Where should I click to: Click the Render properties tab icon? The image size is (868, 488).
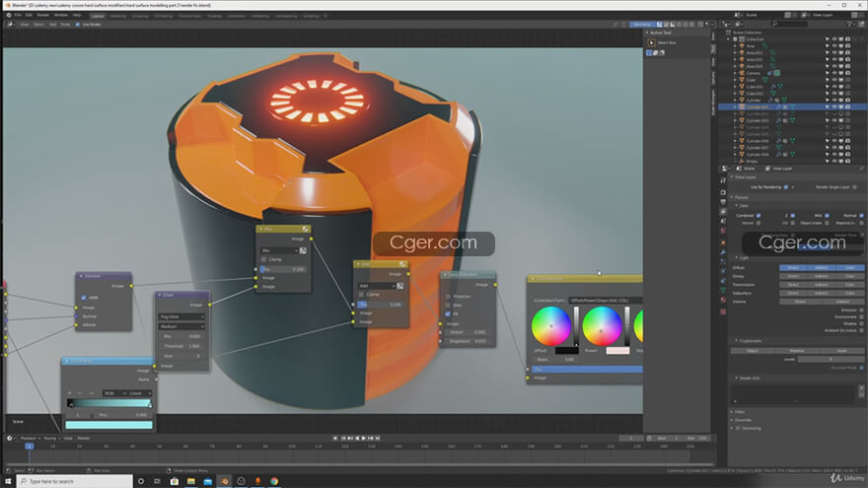pos(723,192)
